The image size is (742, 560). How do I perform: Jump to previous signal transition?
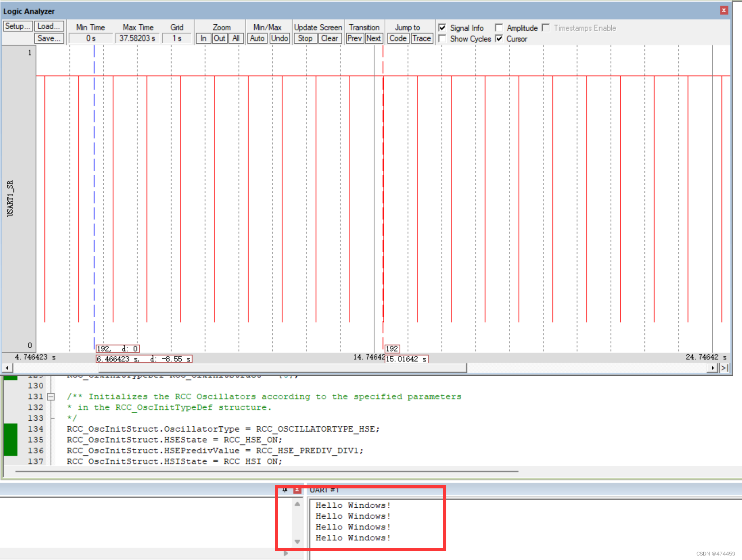354,38
